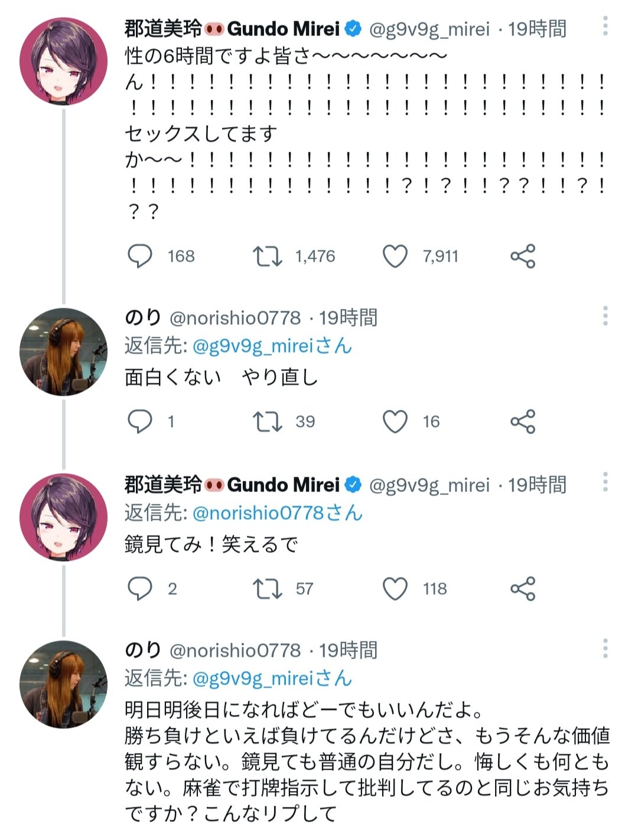Open more options on first のり reply
The height and width of the screenshot is (840, 638).
(x=606, y=316)
